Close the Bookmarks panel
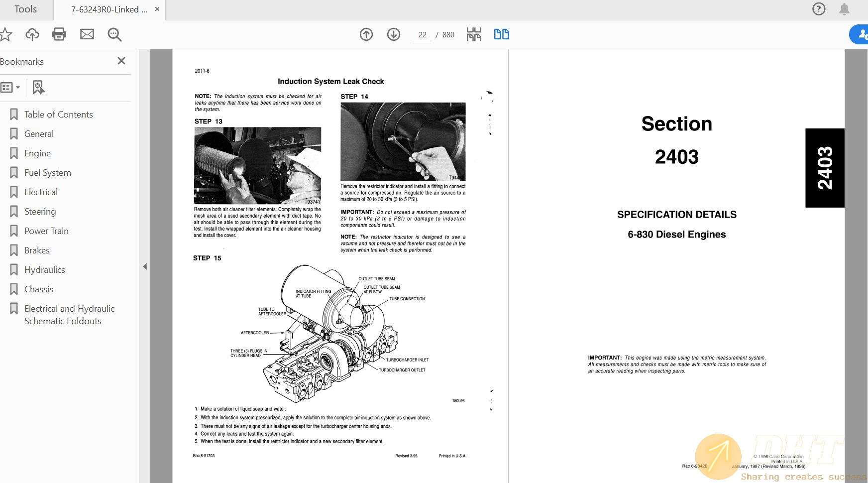The height and width of the screenshot is (483, 868). (x=121, y=61)
